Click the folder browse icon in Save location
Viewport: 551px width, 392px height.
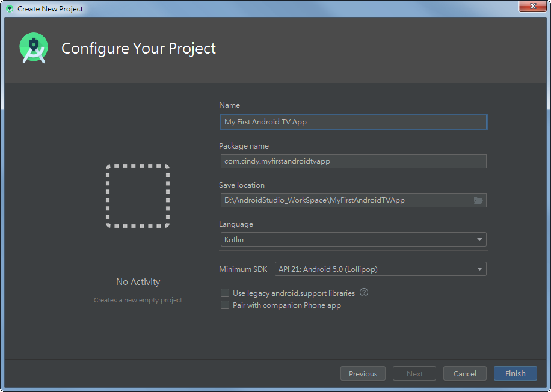(x=478, y=200)
